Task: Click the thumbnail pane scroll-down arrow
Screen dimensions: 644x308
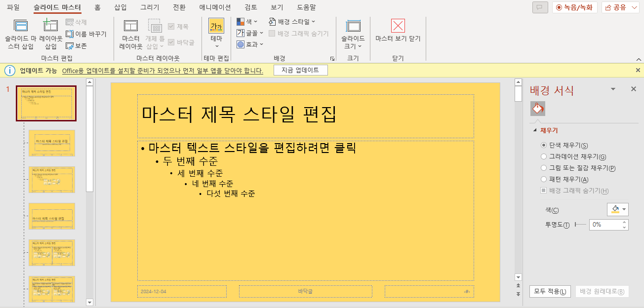Action: [89, 302]
